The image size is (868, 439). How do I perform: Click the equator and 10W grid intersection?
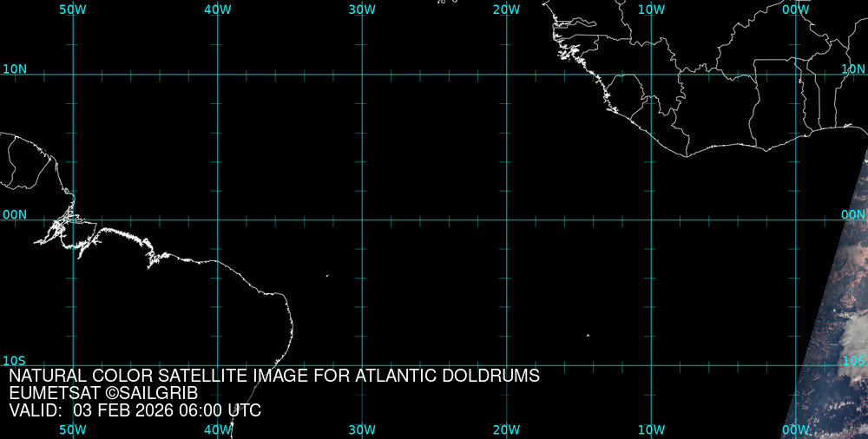coord(651,219)
